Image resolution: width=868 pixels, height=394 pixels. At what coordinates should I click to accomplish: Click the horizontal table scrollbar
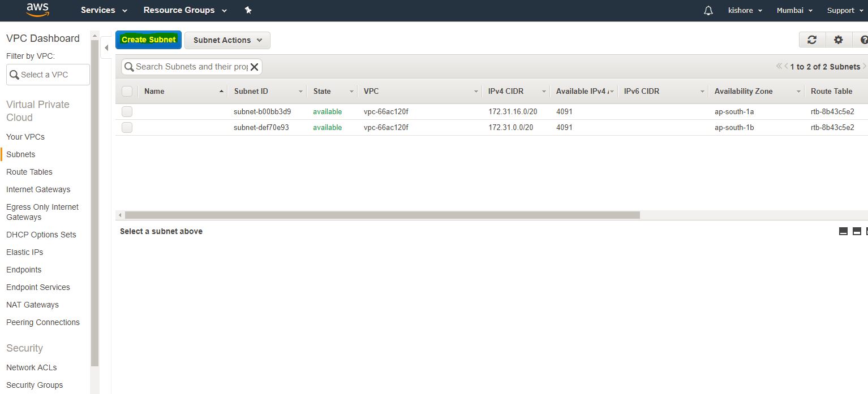coord(382,215)
